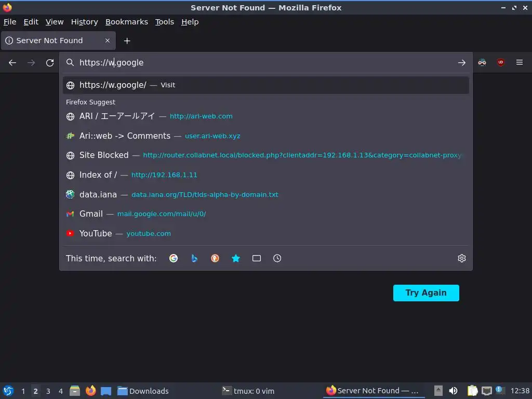Search in bookmarks via the star icon
This screenshot has width=532, height=399.
[x=236, y=258]
